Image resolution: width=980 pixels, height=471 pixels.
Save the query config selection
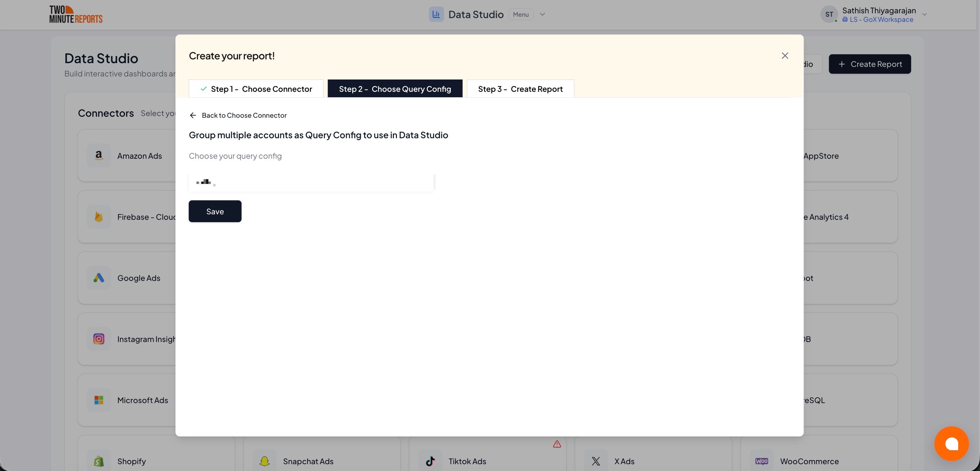(215, 211)
